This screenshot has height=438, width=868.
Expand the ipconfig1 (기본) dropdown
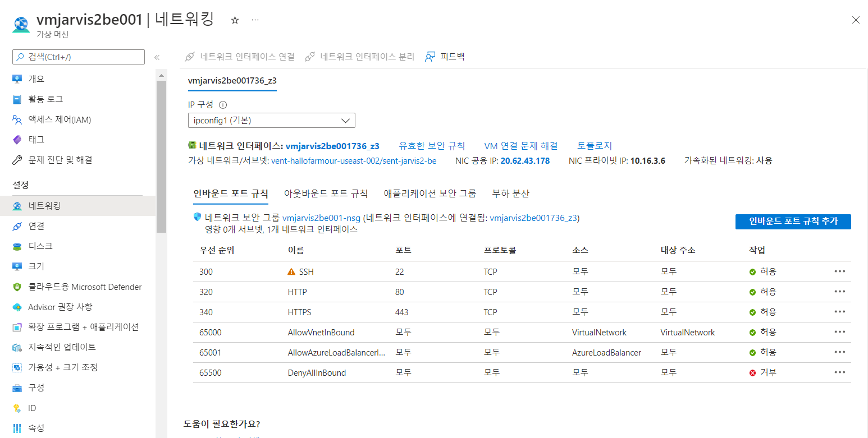coord(272,121)
